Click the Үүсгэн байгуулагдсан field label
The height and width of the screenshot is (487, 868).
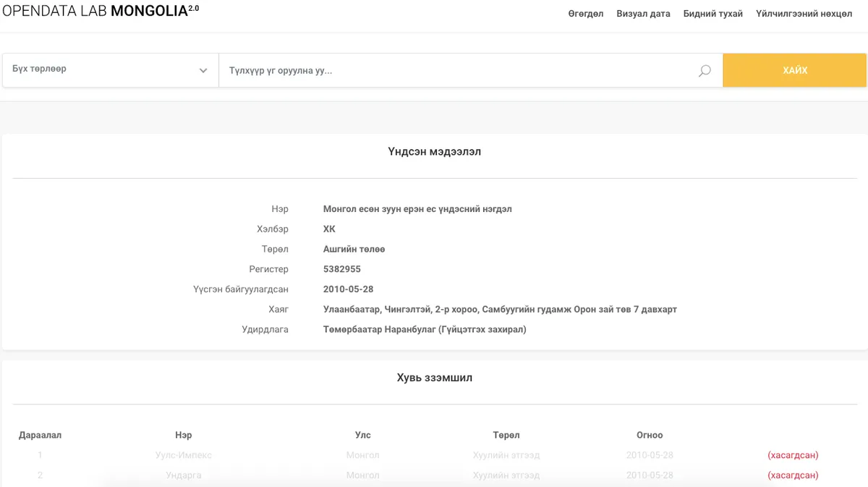tap(241, 289)
